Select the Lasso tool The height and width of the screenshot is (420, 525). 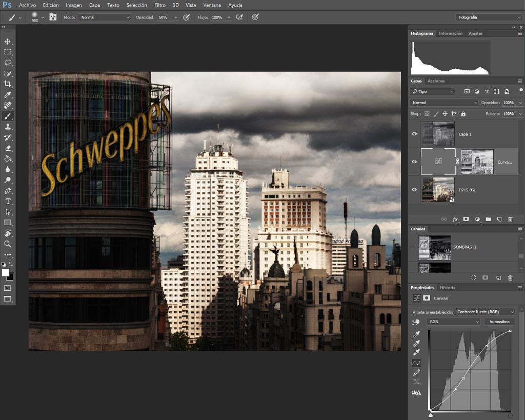pos(7,63)
